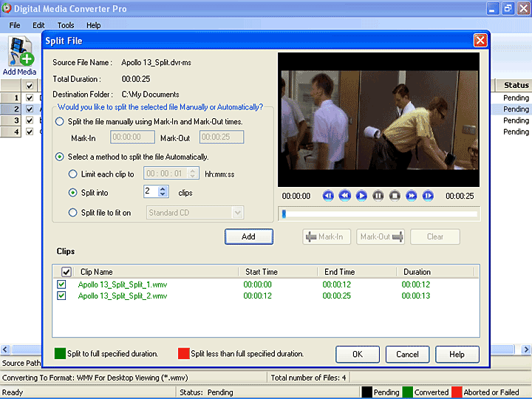Click the Play button under the video

click(361, 196)
